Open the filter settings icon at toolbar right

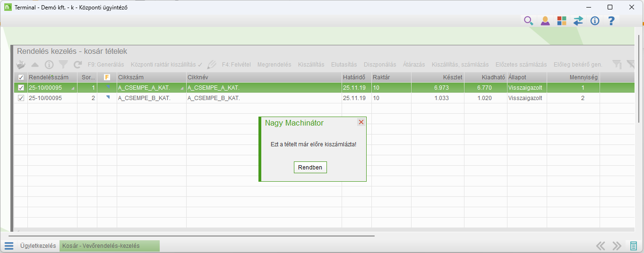(x=617, y=64)
